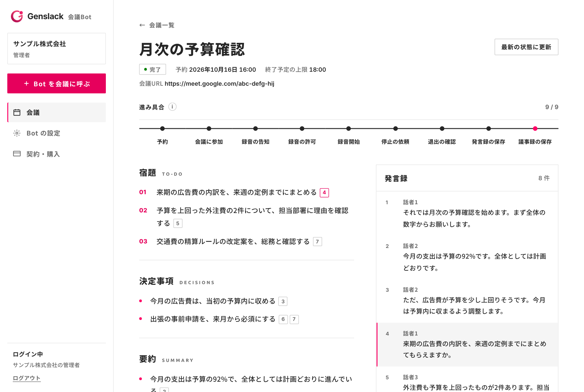Click the 停止の依頼 progress step dot
This screenshot has height=392, width=584.
pyautogui.click(x=395, y=129)
